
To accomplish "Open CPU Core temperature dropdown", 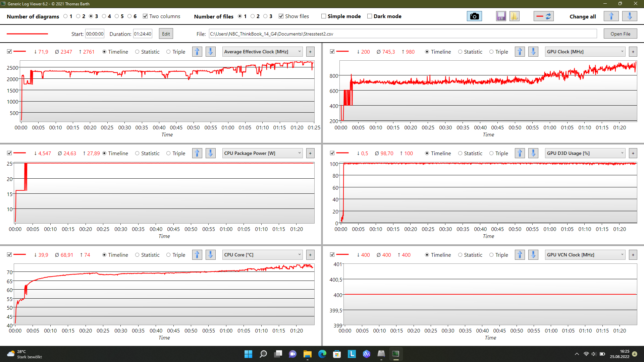I will coord(262,255).
